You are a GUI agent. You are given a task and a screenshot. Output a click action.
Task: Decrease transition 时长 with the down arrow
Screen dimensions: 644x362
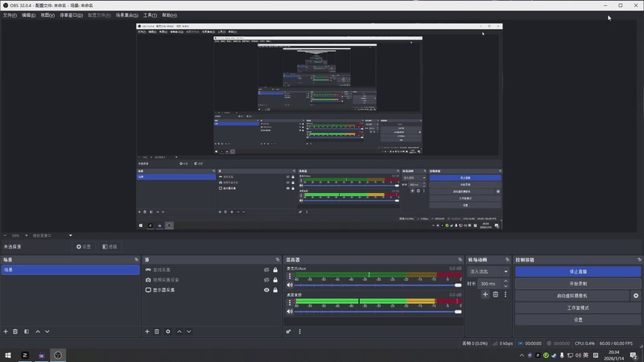506,286
